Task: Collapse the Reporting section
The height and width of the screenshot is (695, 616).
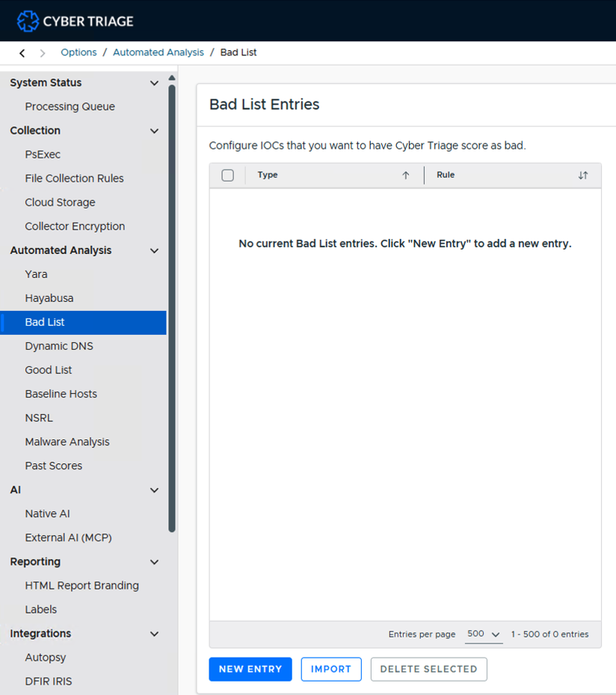Action: [x=154, y=561]
